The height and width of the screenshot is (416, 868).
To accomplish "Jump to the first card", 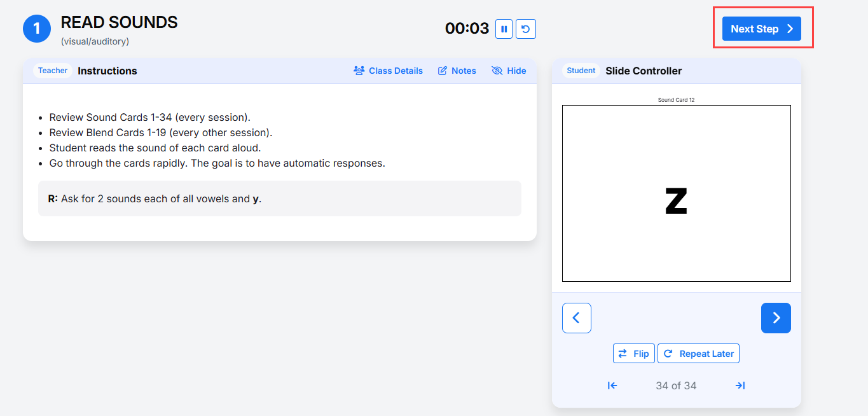I will [612, 385].
